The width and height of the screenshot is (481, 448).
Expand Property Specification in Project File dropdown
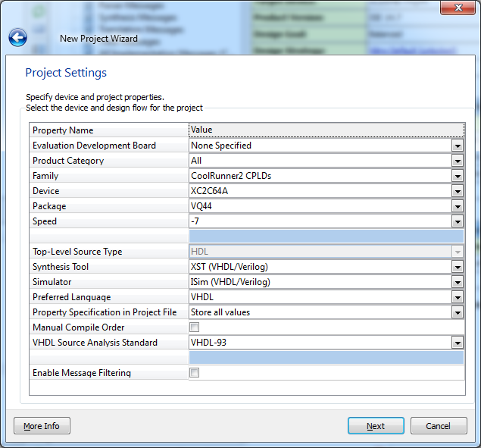click(457, 312)
